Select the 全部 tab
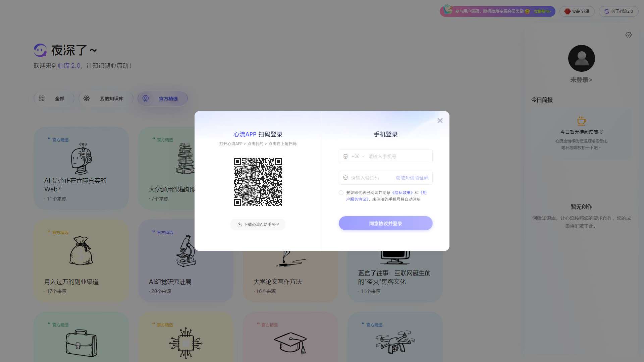The height and width of the screenshot is (362, 644). coord(54,99)
